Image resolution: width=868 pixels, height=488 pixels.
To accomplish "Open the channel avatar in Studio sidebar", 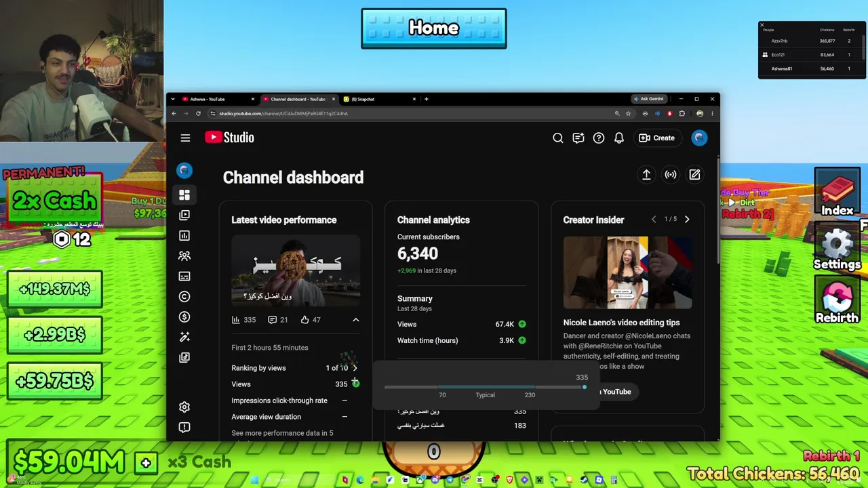I will click(184, 170).
